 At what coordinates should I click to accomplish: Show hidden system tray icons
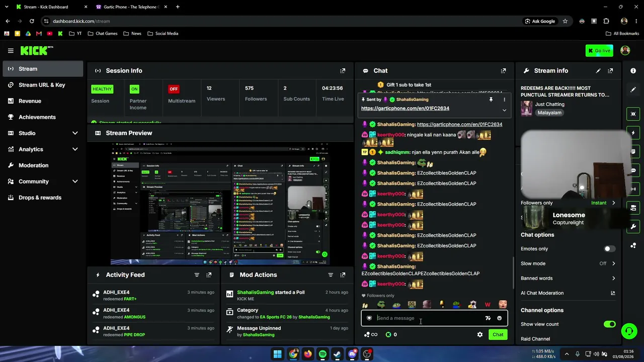tap(567, 354)
